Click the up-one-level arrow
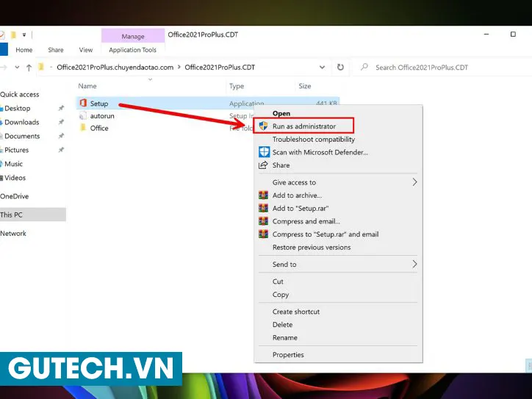This screenshot has width=532, height=399. [29, 68]
